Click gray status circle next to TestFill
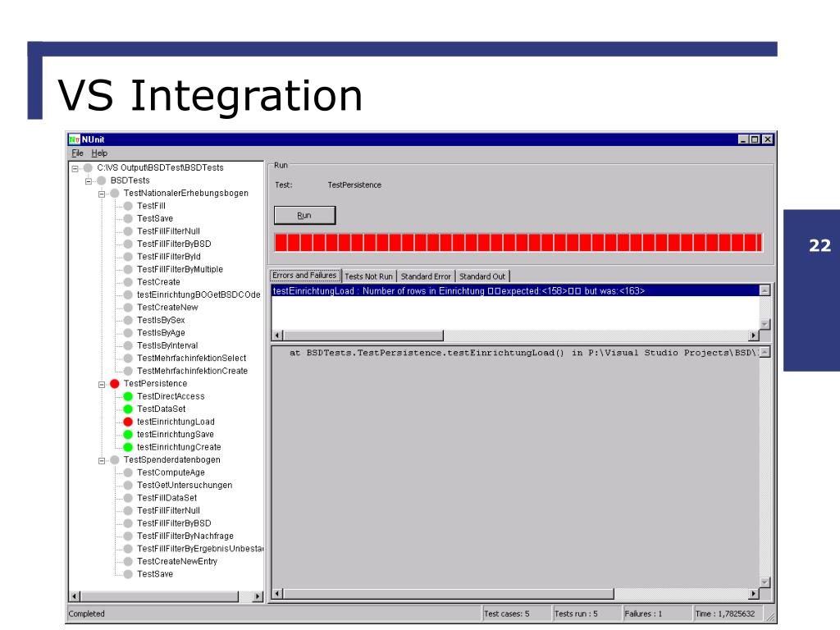This screenshot has height=630, width=840. (x=128, y=206)
